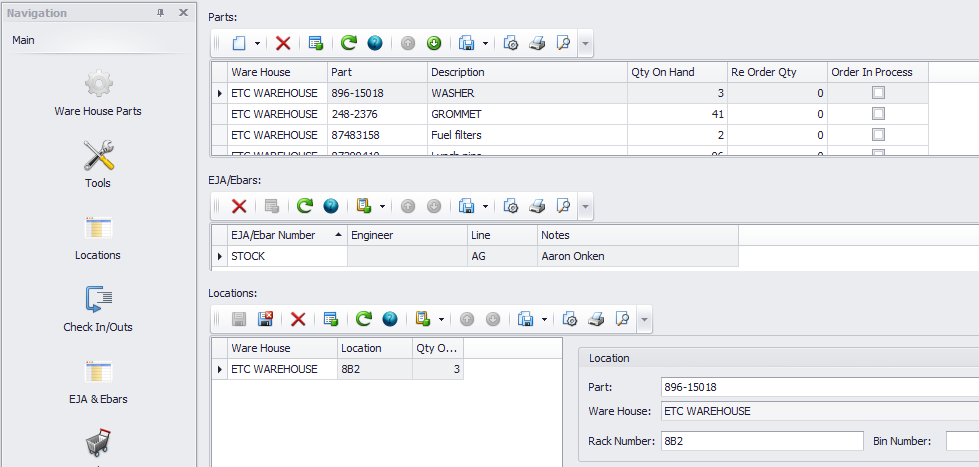Check Order In Process for Fuel filters row
This screenshot has width=979, height=467.
pos(878,134)
